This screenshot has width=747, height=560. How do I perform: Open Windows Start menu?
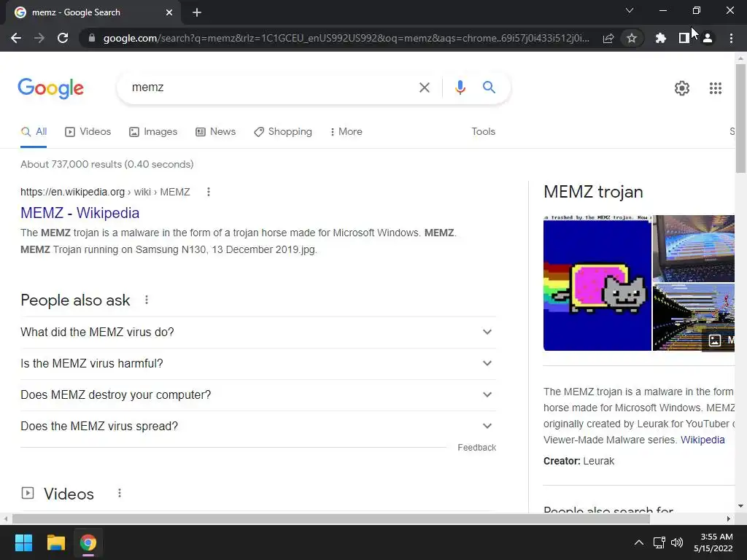coord(23,542)
